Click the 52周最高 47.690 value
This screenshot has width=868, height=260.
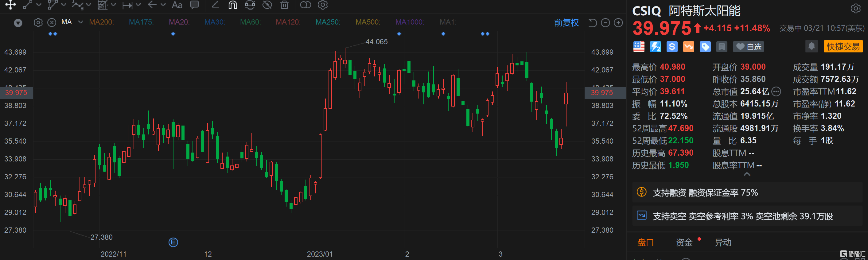(681, 128)
